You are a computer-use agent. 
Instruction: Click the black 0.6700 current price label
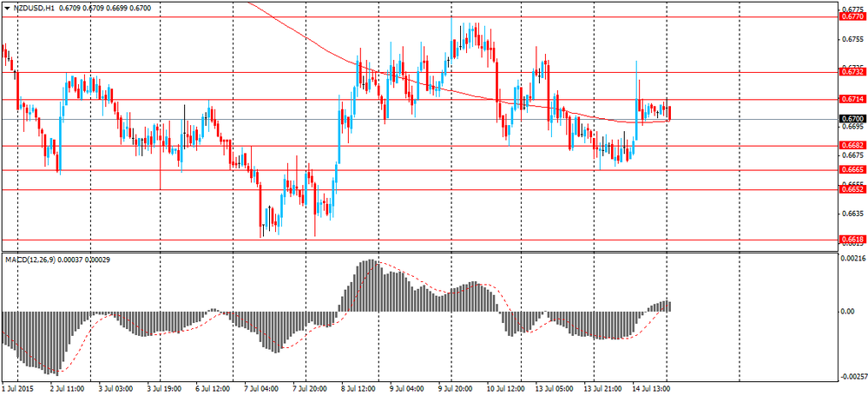(852, 119)
